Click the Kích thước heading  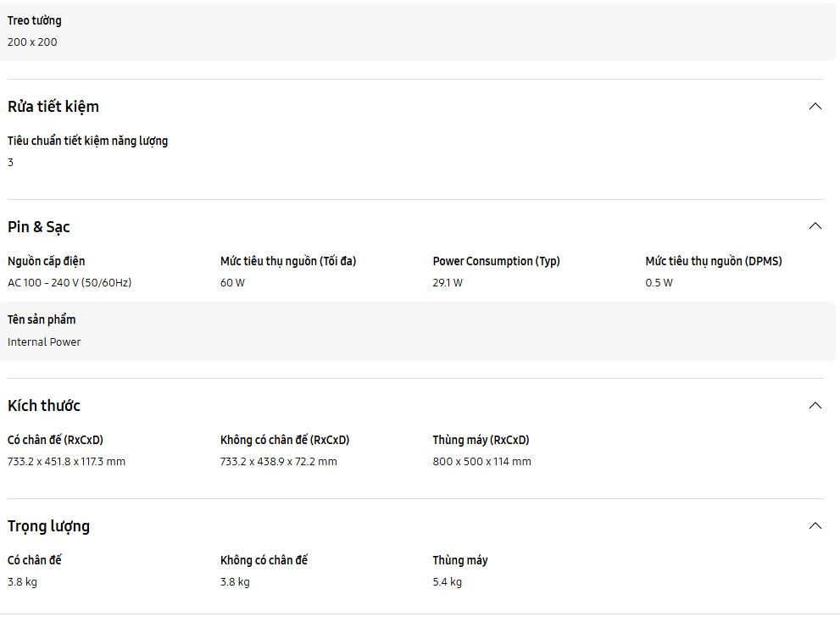click(x=44, y=406)
